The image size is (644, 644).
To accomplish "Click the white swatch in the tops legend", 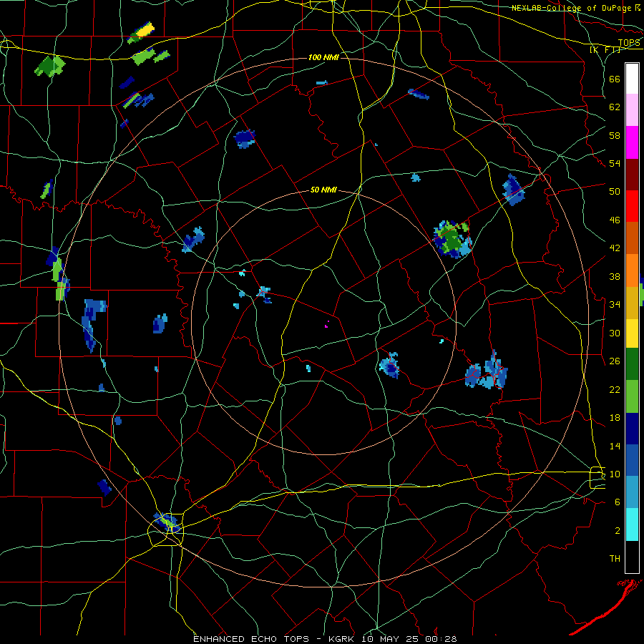I will 632,79.
